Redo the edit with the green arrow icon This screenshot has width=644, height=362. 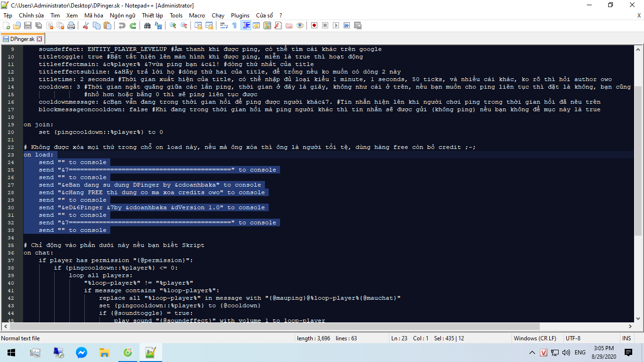[x=132, y=25]
